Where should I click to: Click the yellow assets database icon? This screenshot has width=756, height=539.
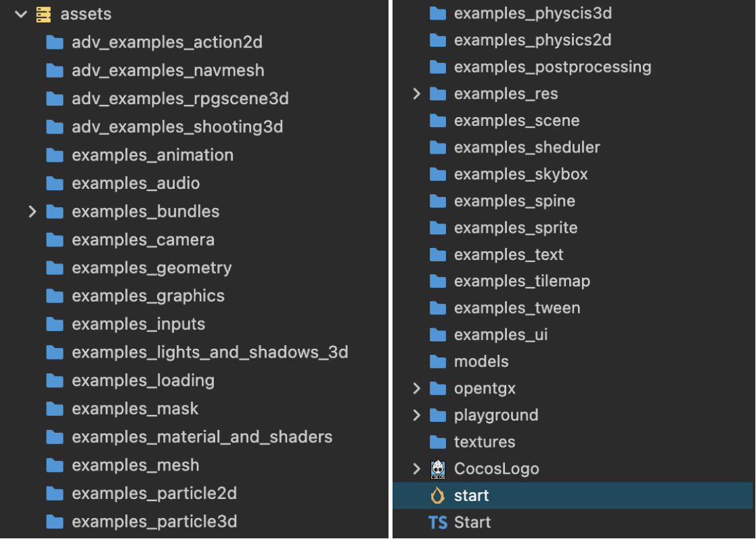(43, 14)
